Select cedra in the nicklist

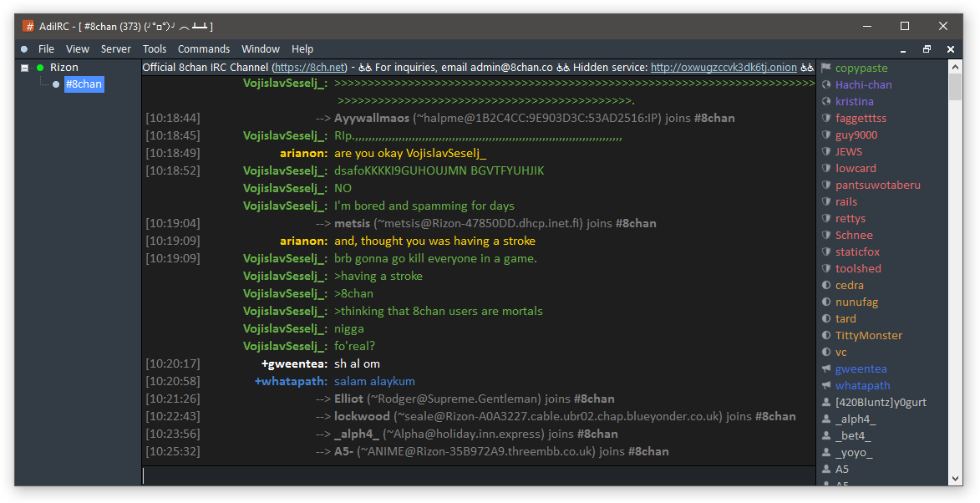point(850,285)
